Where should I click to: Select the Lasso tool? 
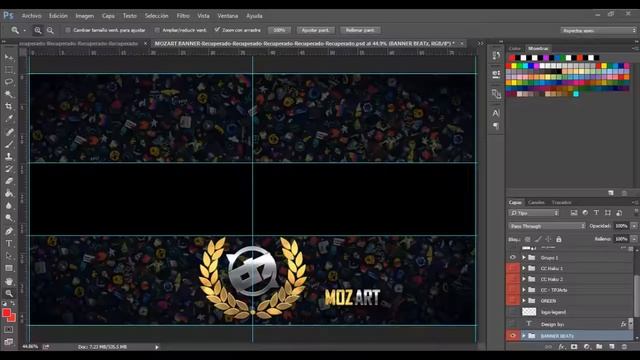coord(9,82)
